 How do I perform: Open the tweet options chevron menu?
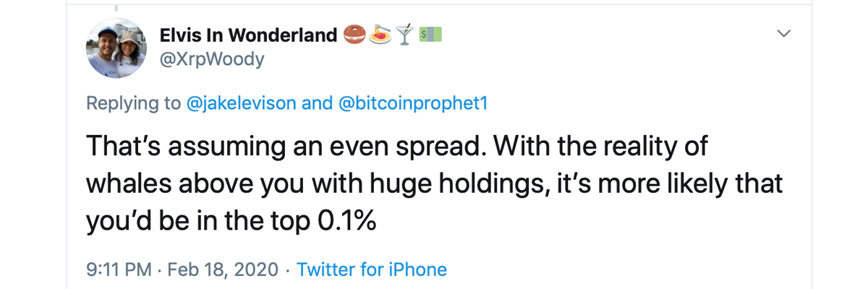click(783, 34)
